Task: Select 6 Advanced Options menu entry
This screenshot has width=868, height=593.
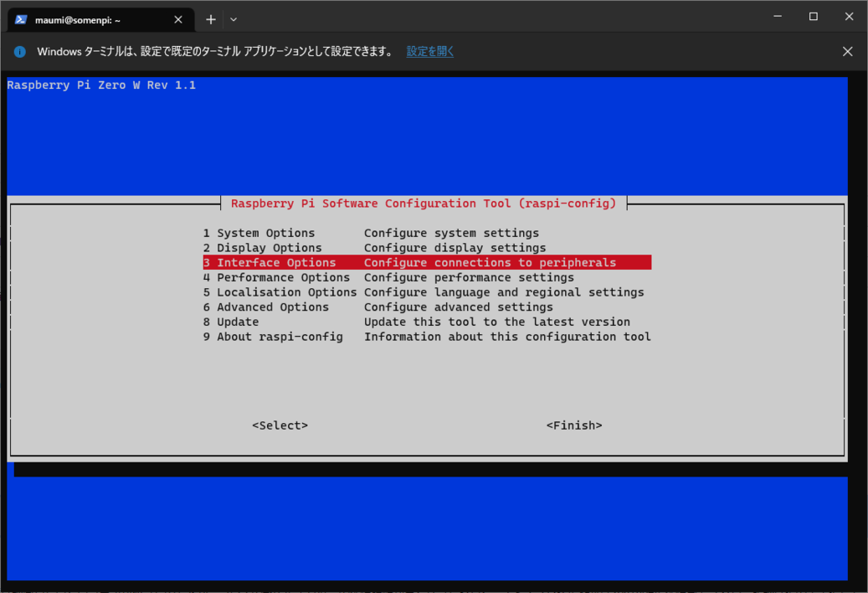Action: coord(427,307)
